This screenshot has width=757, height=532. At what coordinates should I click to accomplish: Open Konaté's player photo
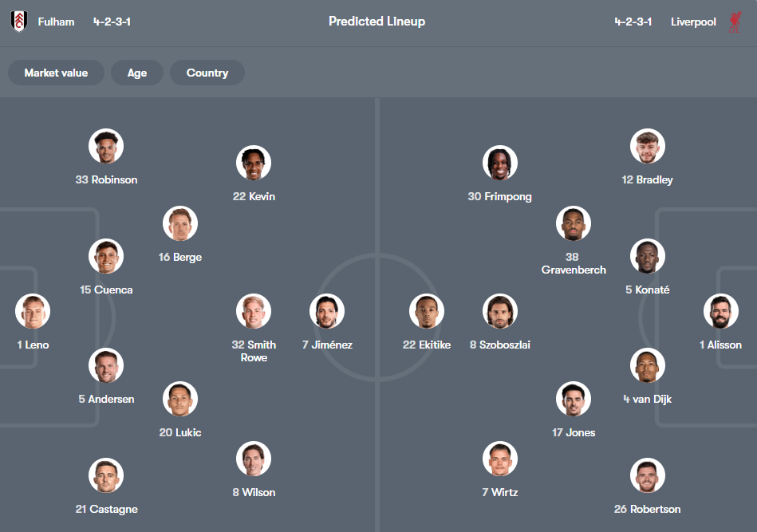tap(647, 256)
